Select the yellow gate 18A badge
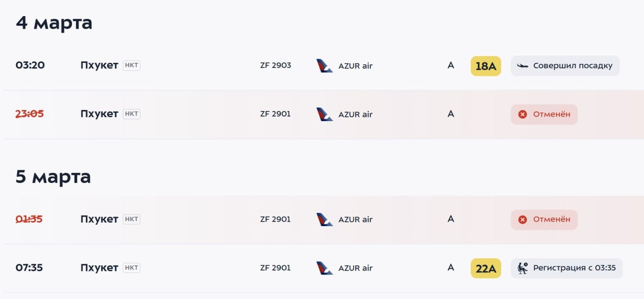The image size is (644, 299). tap(486, 66)
